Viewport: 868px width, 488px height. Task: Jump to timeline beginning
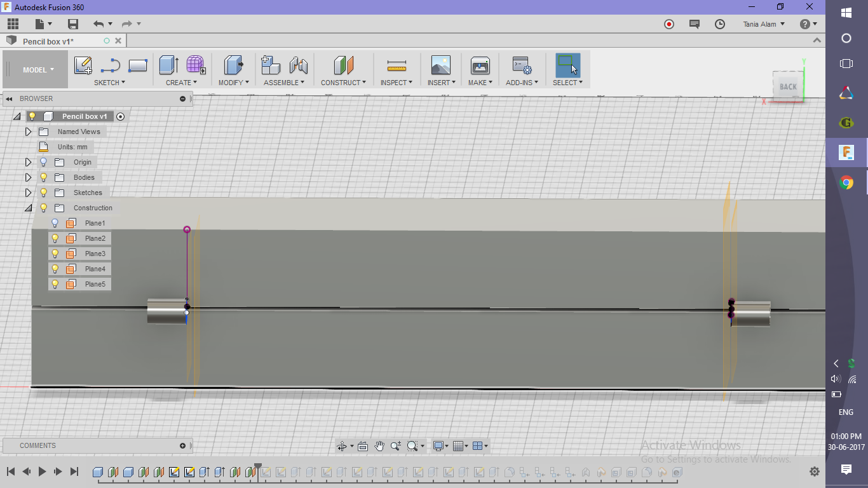[x=11, y=471]
